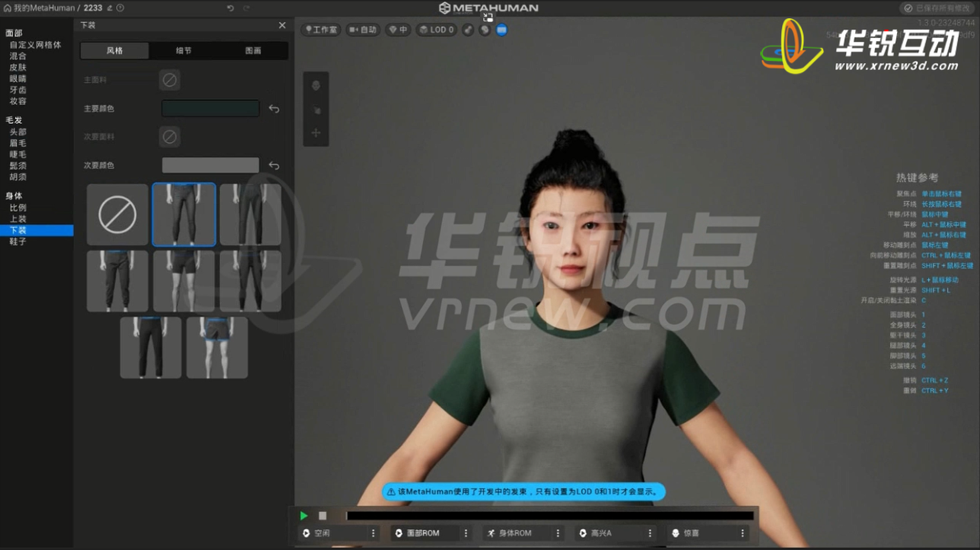This screenshot has height=550, width=980.
Task: Open options menu for 高兴A animation
Action: [x=650, y=533]
